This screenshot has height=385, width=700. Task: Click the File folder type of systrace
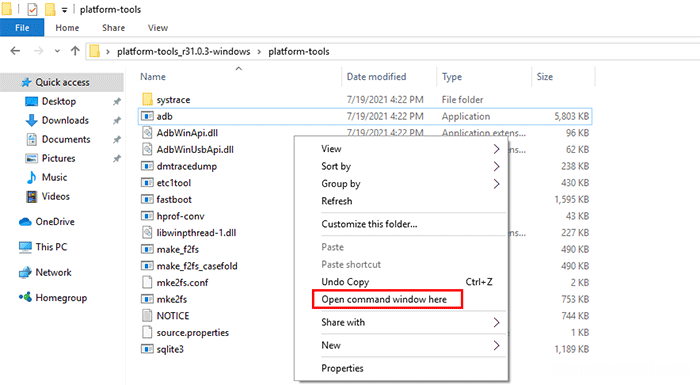tap(462, 100)
